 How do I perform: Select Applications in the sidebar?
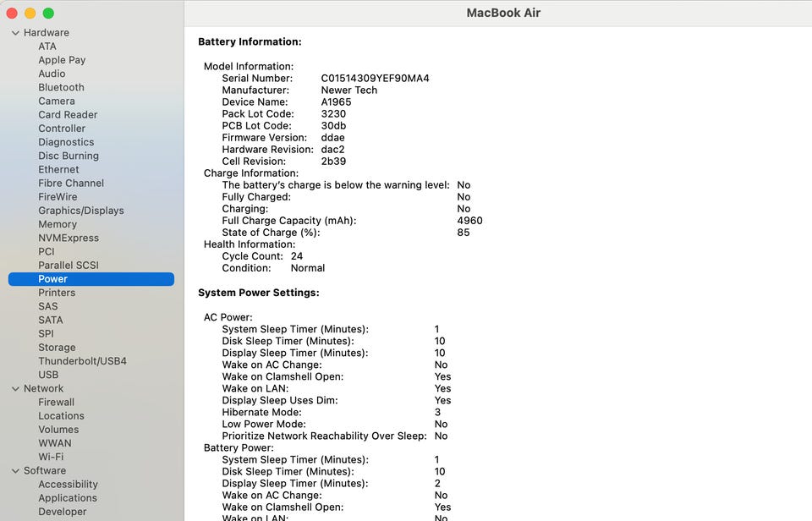tap(68, 498)
